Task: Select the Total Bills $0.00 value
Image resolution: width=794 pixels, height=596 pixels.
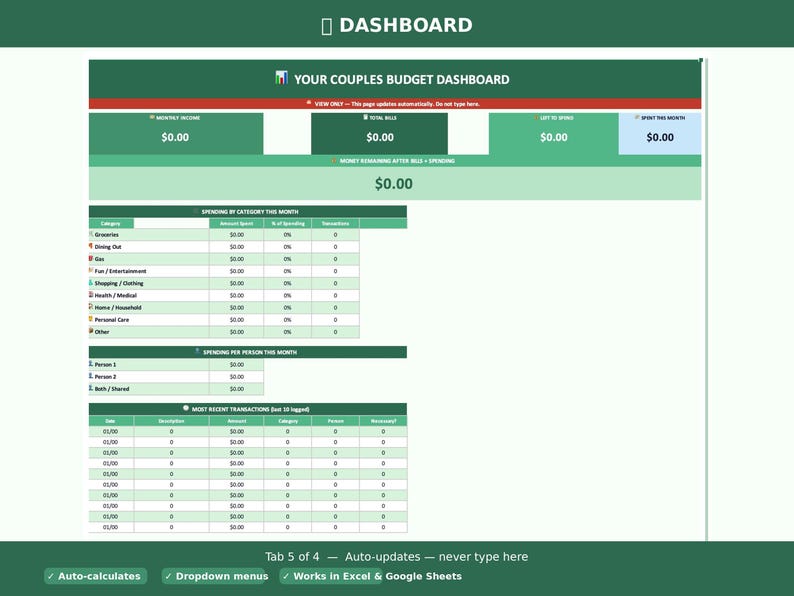Action: (380, 137)
